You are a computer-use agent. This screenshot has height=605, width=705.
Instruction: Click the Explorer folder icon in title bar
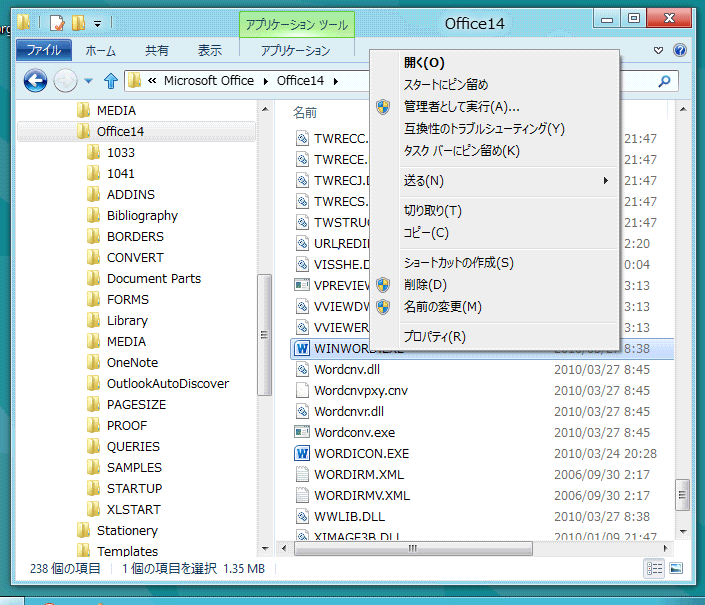(24, 22)
